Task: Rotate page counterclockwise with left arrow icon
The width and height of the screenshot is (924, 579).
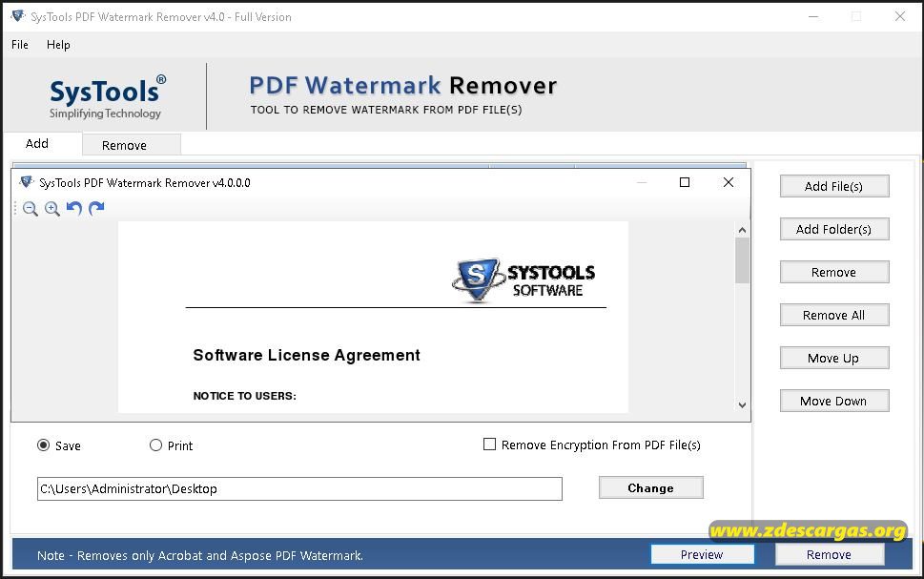Action: click(x=74, y=208)
